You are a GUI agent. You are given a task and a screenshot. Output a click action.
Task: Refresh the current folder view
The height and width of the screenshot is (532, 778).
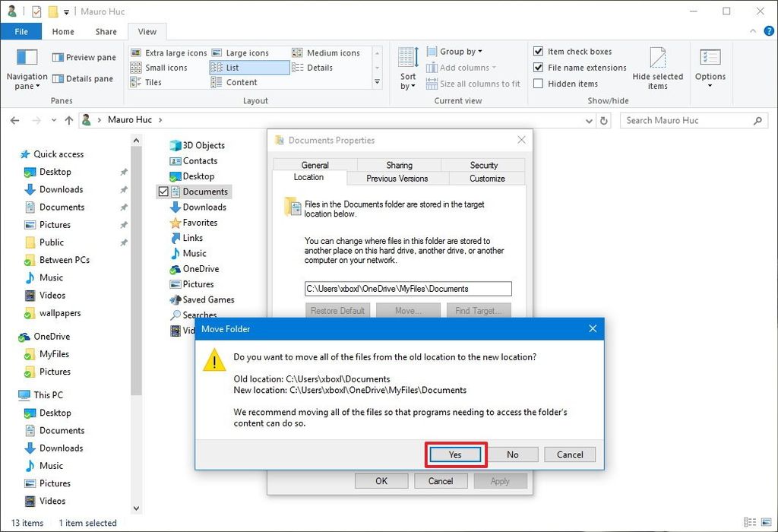pos(604,120)
